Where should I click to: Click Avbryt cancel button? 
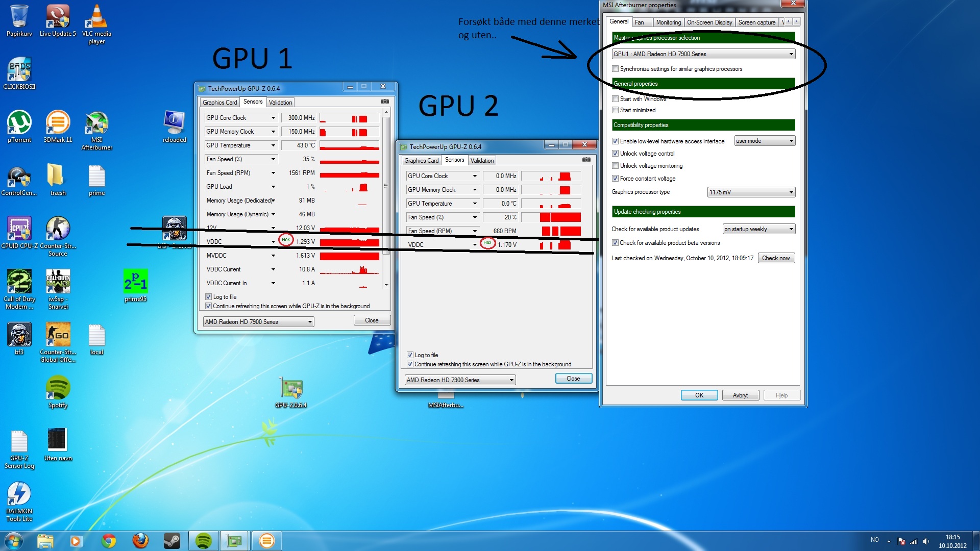pos(740,395)
